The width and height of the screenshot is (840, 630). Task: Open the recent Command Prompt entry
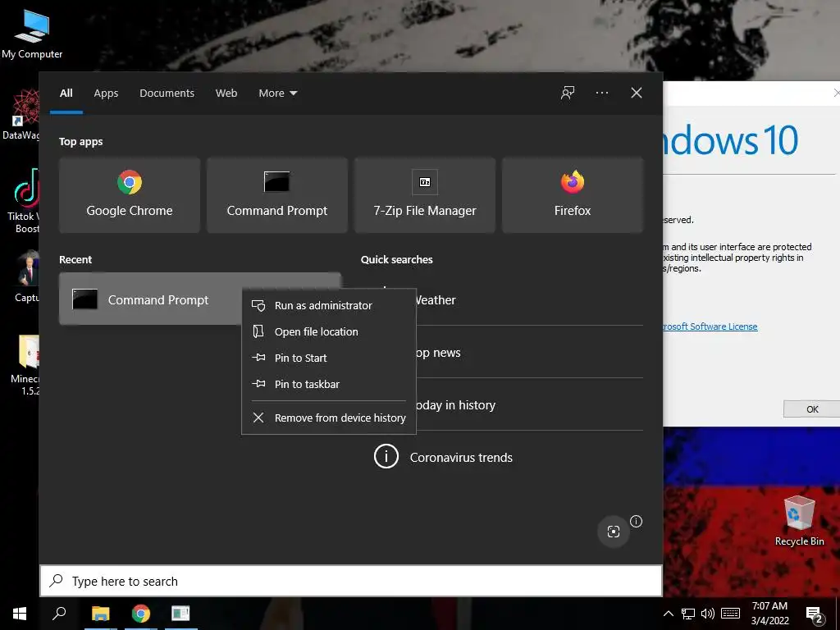click(150, 299)
